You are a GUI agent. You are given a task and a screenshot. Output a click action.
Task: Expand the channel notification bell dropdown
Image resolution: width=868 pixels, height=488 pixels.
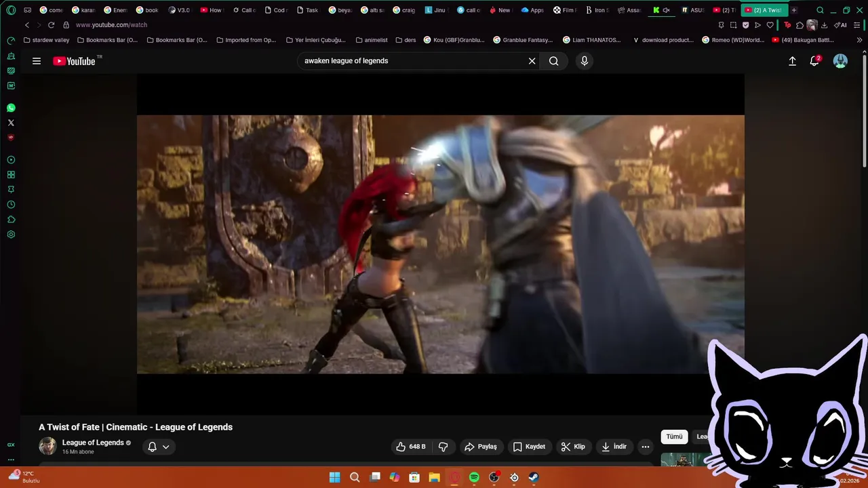(159, 447)
